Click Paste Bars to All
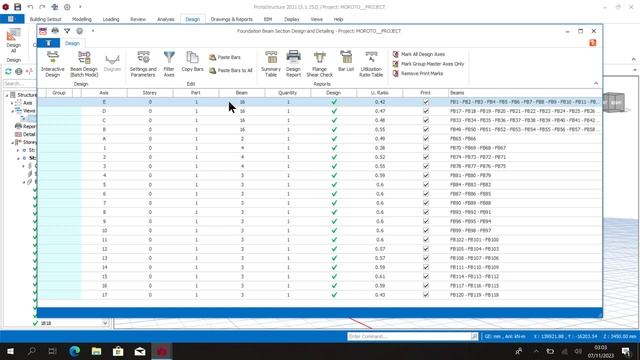The height and width of the screenshot is (360, 640). [231, 71]
